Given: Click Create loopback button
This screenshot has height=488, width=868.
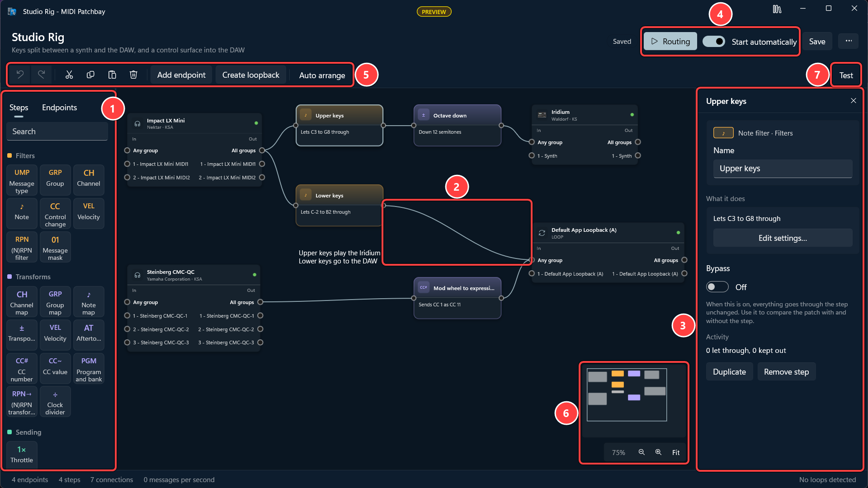Looking at the screenshot, I should click(250, 75).
